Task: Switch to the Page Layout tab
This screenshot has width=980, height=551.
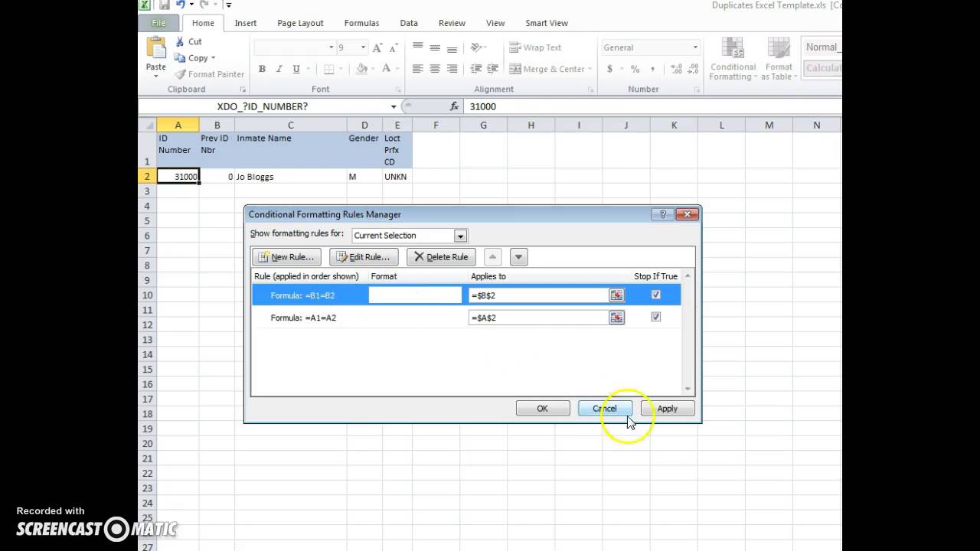Action: coord(300,23)
